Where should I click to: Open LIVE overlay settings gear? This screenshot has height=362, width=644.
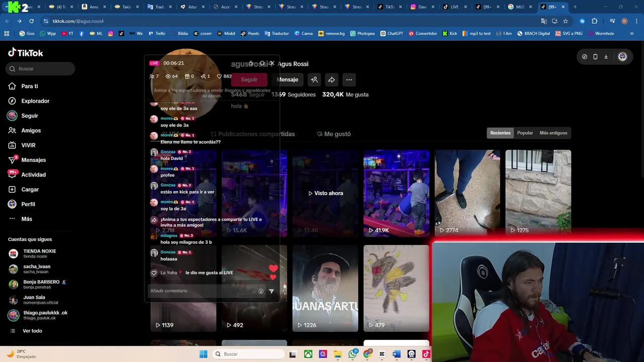point(262,63)
